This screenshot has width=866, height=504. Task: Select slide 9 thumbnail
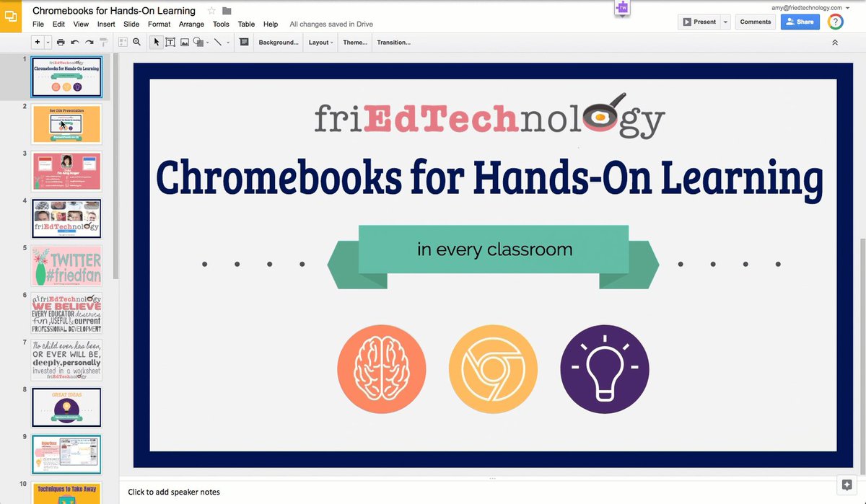tap(66, 455)
